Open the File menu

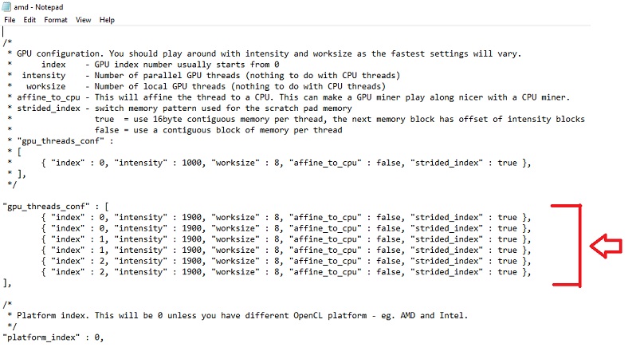click(x=10, y=20)
